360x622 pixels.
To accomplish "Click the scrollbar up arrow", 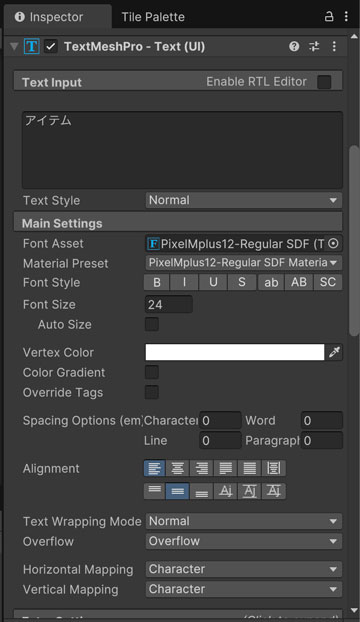I will [354, 37].
